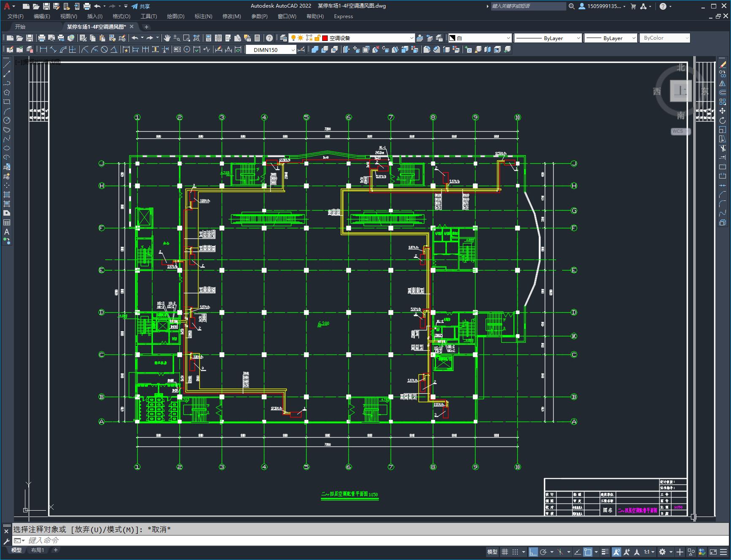Select the Line tool in draw toolbar
This screenshot has height=560, width=731.
coord(7,65)
